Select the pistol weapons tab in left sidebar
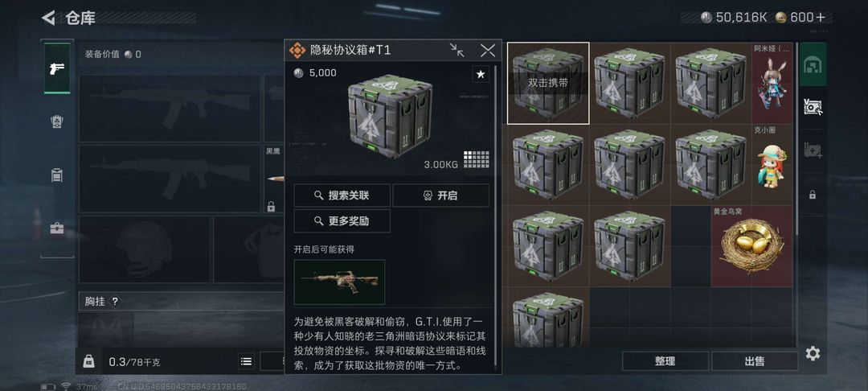Image resolution: width=868 pixels, height=391 pixels. [x=57, y=68]
